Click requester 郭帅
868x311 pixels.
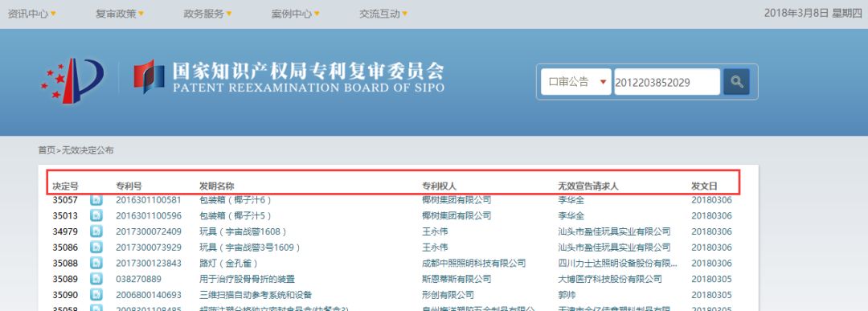click(x=567, y=295)
